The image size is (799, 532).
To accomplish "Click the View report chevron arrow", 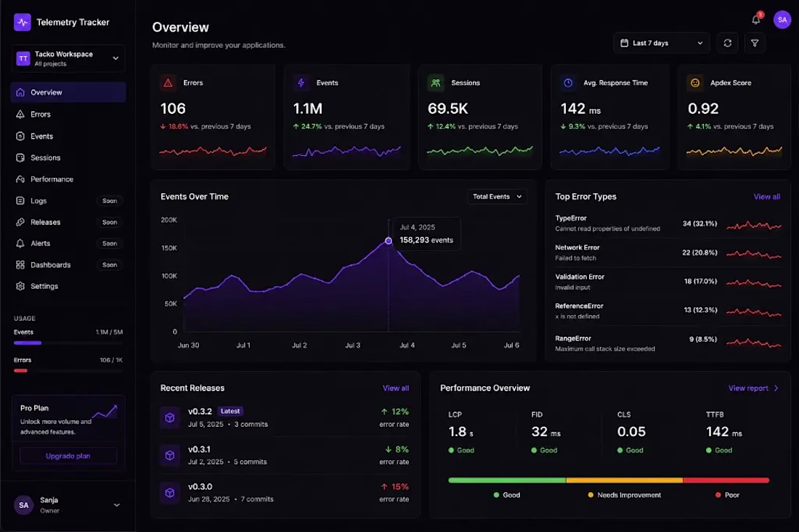I will tap(776, 388).
